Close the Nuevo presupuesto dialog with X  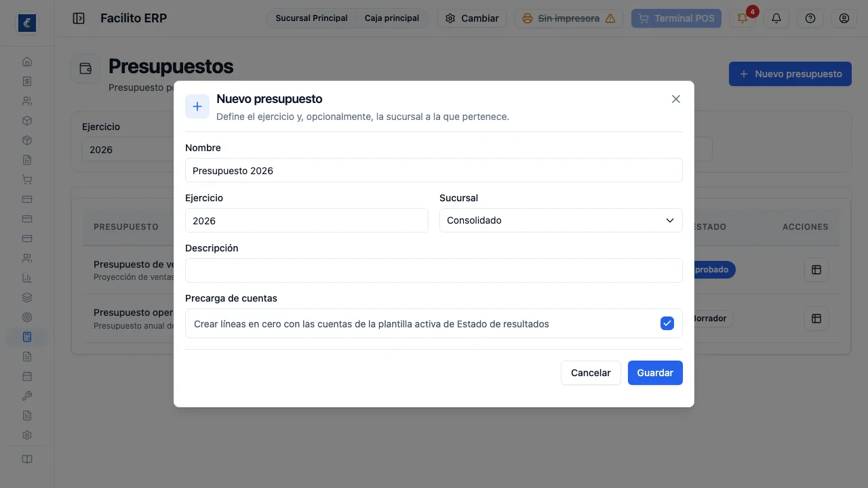(x=676, y=99)
